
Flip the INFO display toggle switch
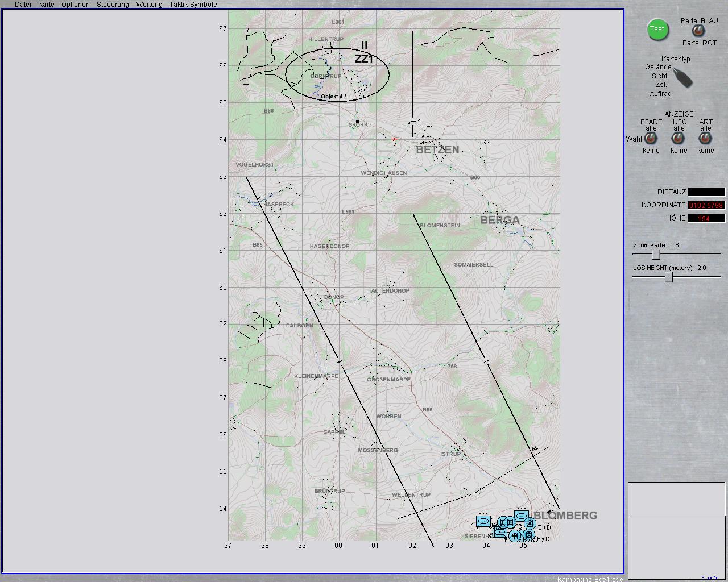679,139
